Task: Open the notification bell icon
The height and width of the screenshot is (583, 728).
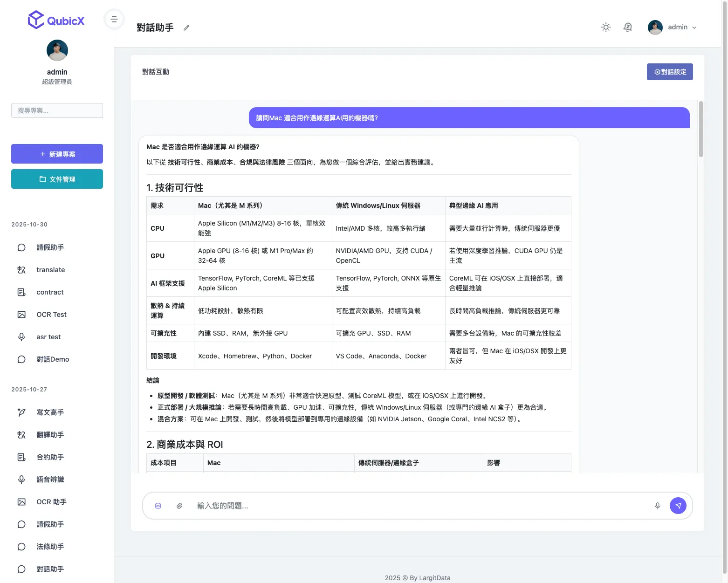Action: click(628, 27)
